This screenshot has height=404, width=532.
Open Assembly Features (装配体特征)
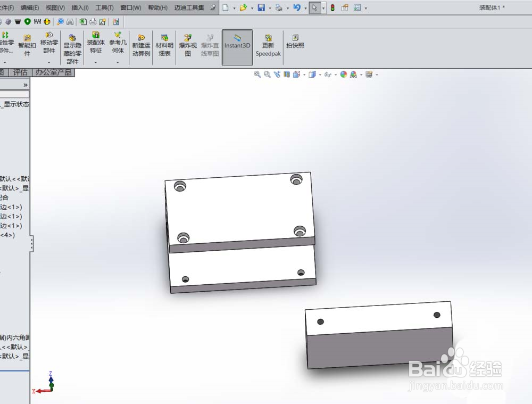coord(96,43)
